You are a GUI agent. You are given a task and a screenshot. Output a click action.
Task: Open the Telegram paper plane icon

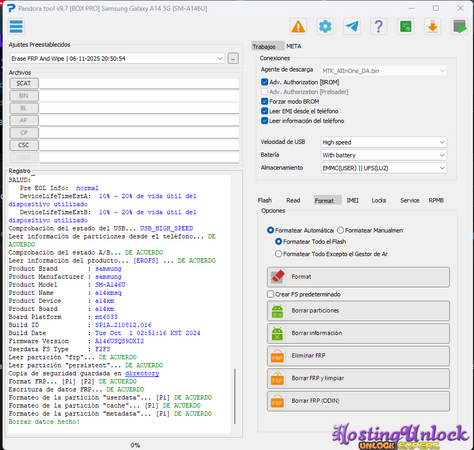(352, 27)
